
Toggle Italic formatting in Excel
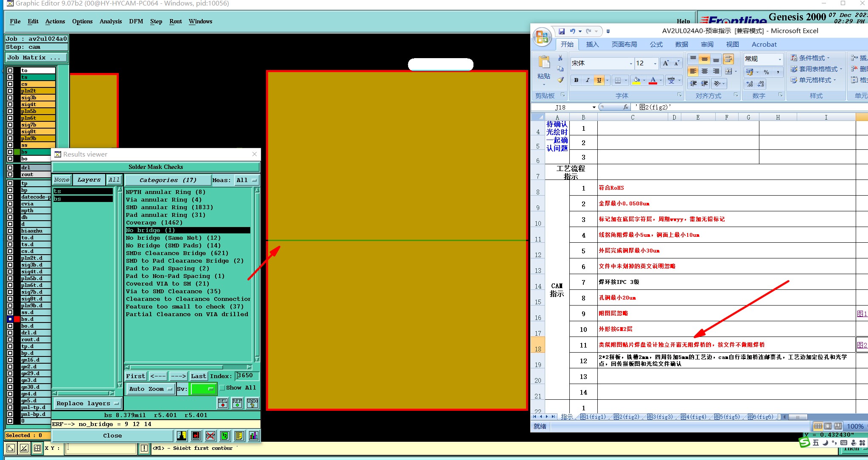pos(588,80)
